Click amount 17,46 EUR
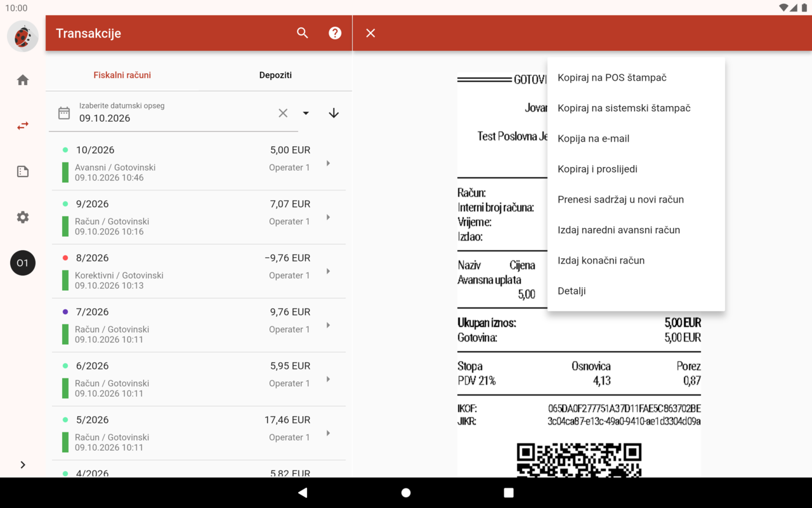The height and width of the screenshot is (508, 812). click(287, 420)
